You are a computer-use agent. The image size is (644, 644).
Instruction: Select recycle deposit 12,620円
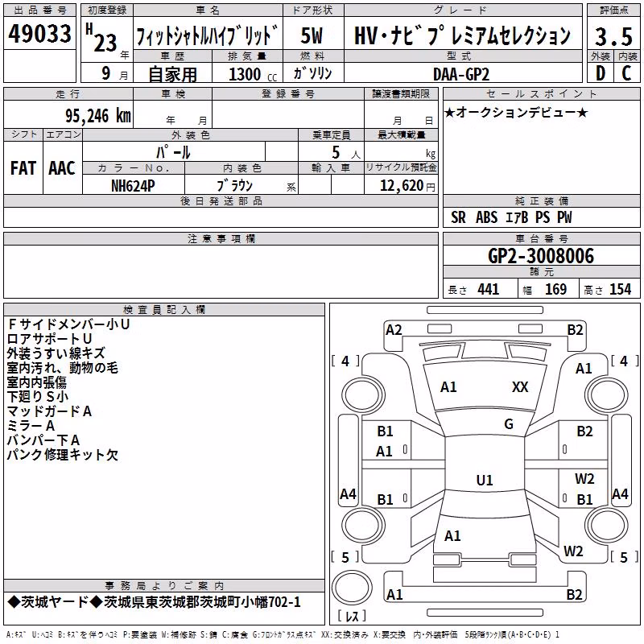pos(407,186)
